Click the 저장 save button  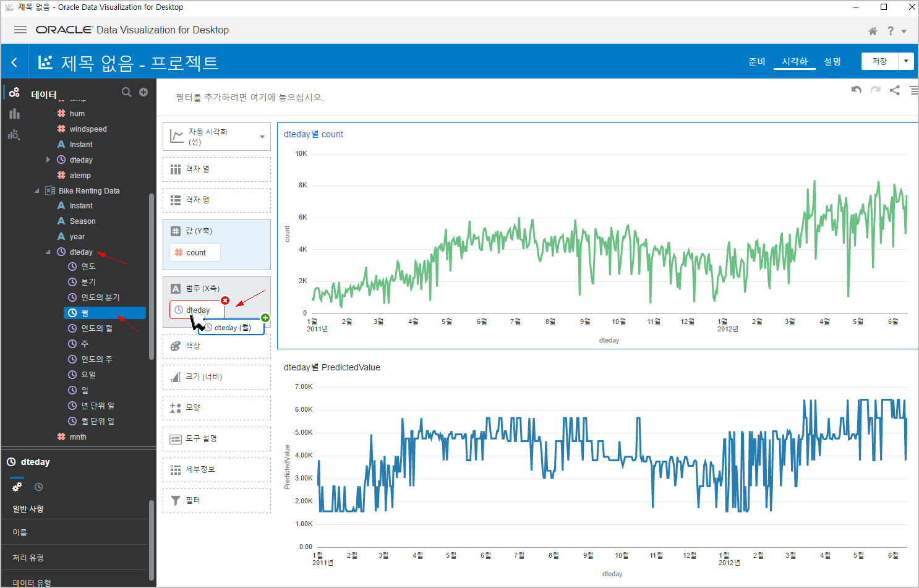879,61
